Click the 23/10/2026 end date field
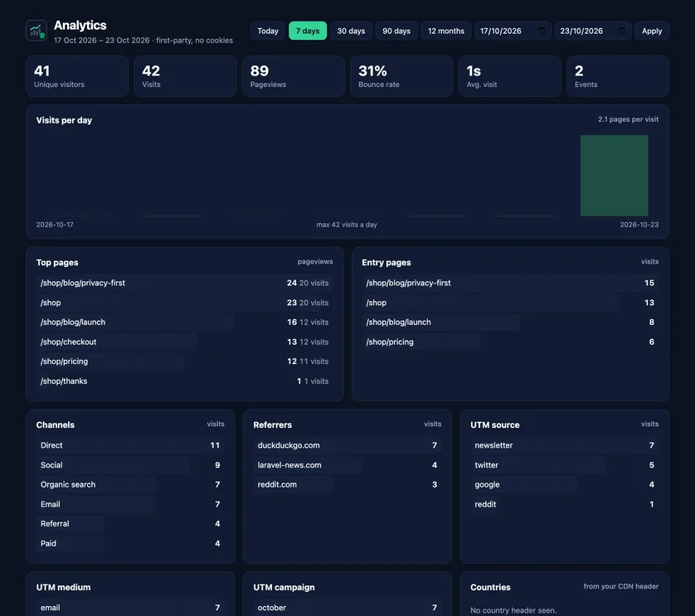695x616 pixels. tap(593, 31)
